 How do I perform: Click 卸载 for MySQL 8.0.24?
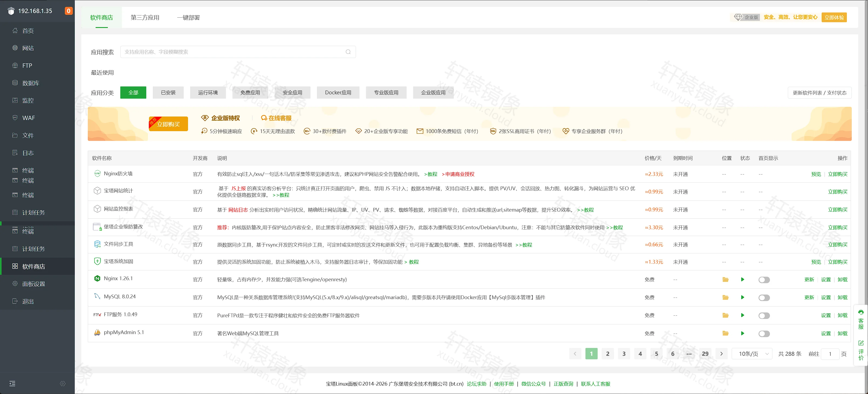842,297
